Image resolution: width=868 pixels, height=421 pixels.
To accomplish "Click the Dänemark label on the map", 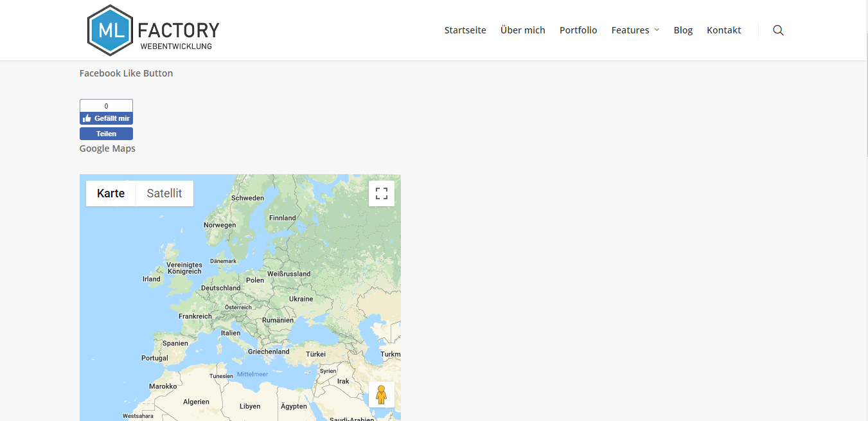I will (x=224, y=261).
